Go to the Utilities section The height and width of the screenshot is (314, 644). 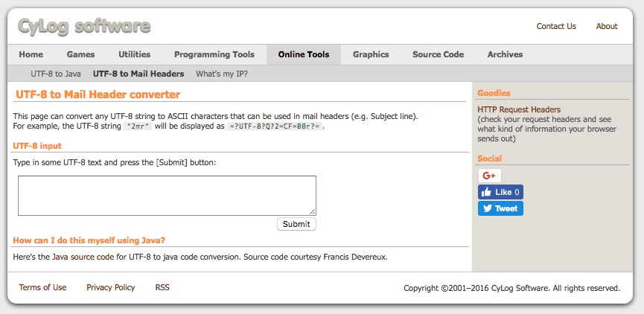click(134, 54)
